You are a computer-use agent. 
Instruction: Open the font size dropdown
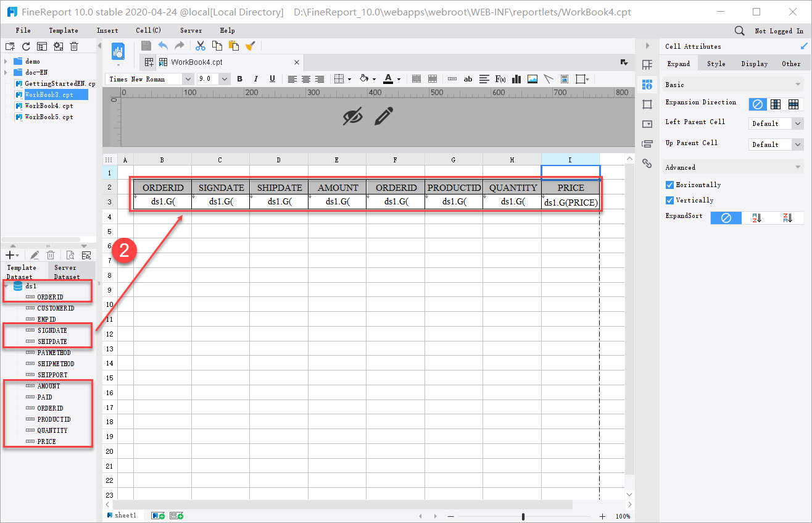(225, 79)
